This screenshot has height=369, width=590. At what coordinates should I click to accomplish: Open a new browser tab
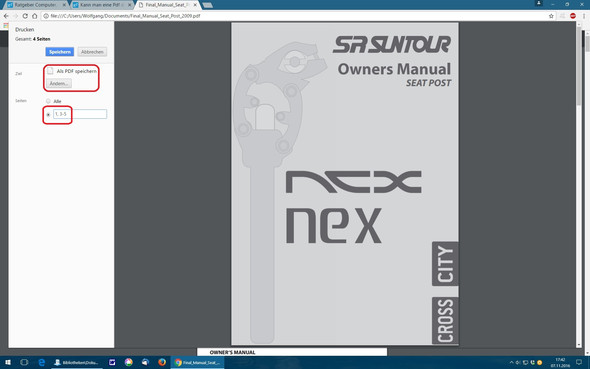207,5
